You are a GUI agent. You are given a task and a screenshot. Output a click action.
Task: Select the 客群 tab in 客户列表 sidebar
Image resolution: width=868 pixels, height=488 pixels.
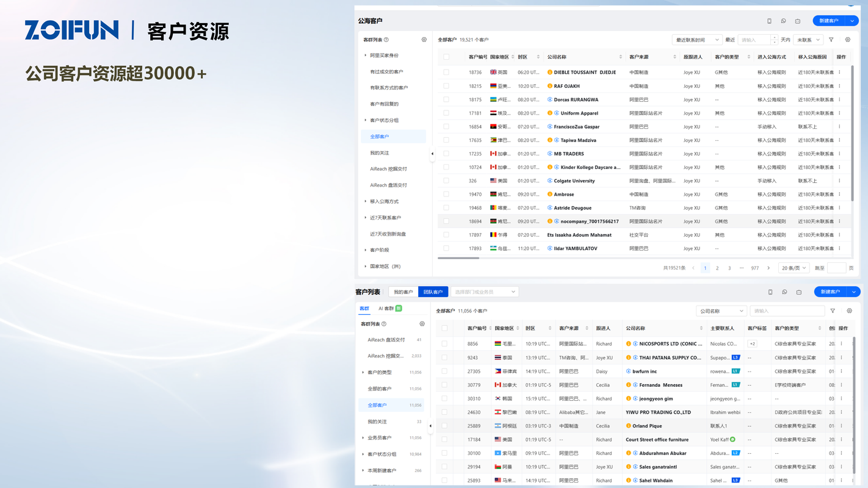(364, 309)
